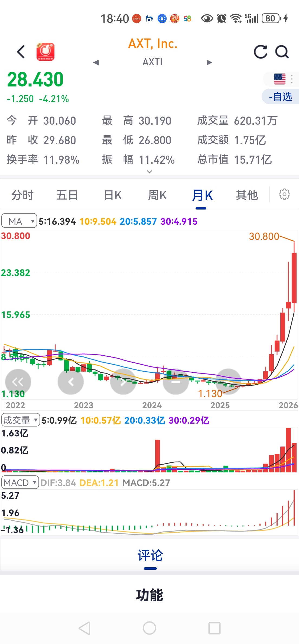Tap the 今开 30.060 open price
The width and height of the screenshot is (299, 644).
41,121
